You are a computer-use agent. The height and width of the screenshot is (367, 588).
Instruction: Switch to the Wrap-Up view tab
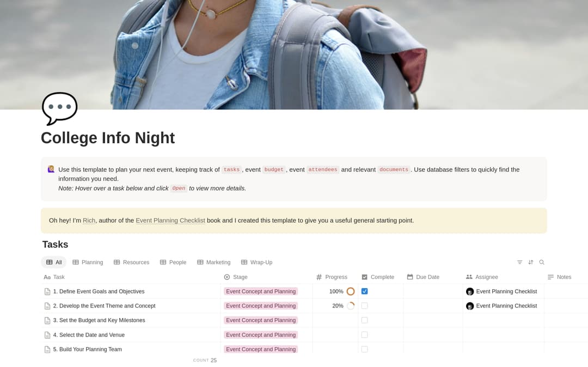tap(256, 262)
